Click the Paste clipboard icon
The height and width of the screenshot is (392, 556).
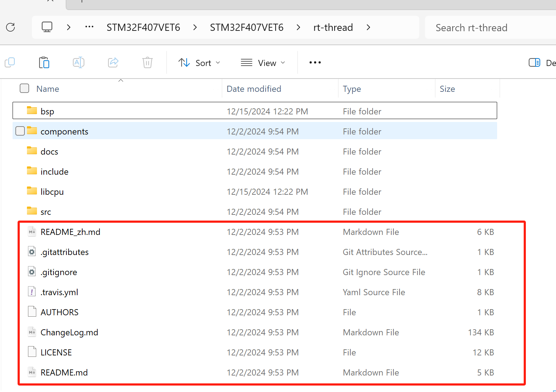point(44,62)
